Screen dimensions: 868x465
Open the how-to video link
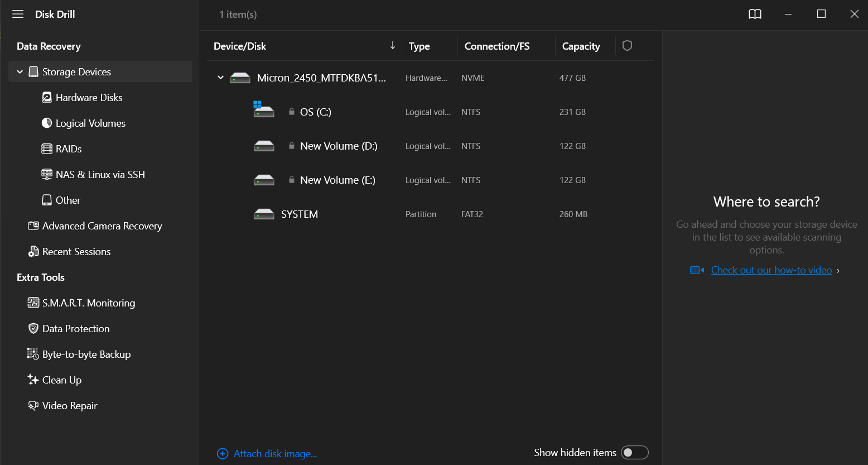pos(771,270)
